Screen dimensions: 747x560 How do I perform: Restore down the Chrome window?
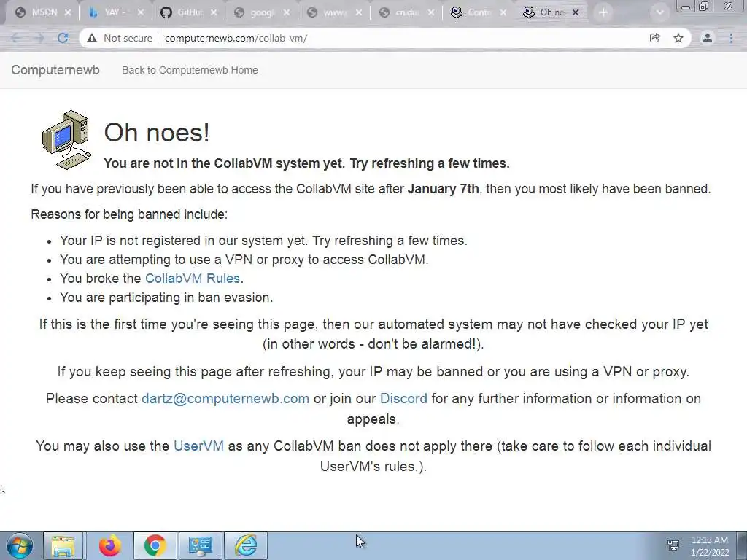tap(704, 6)
